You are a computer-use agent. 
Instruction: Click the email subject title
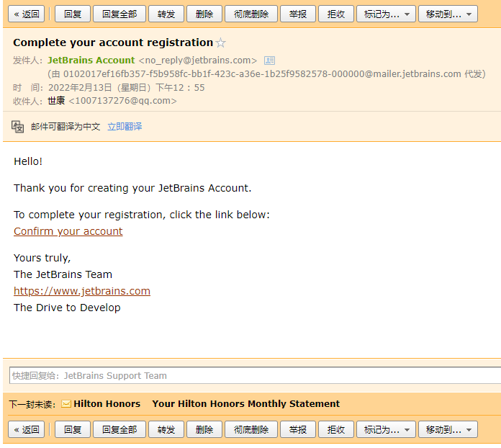113,42
